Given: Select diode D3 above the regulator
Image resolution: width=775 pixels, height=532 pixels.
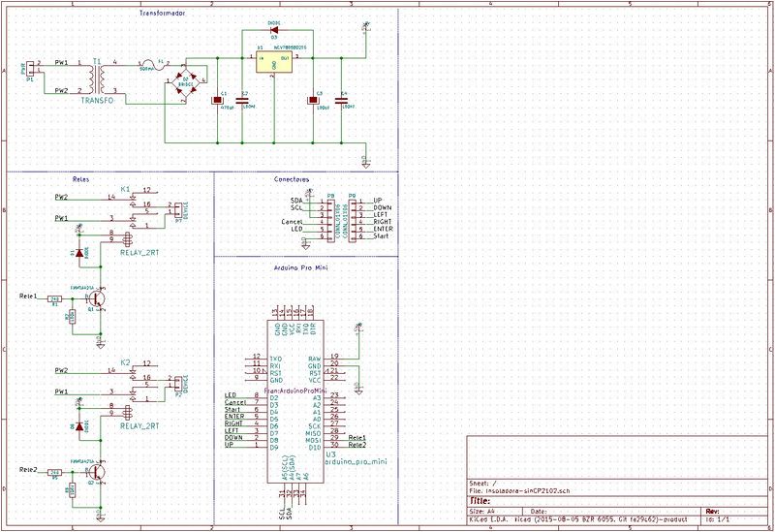Looking at the screenshot, I should coord(273,30).
